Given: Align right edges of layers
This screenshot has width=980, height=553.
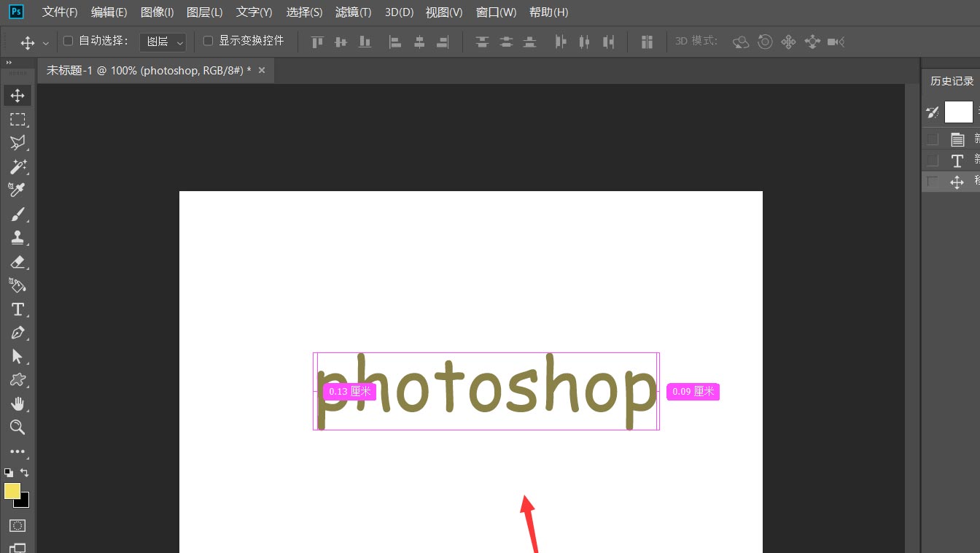Looking at the screenshot, I should (x=443, y=42).
